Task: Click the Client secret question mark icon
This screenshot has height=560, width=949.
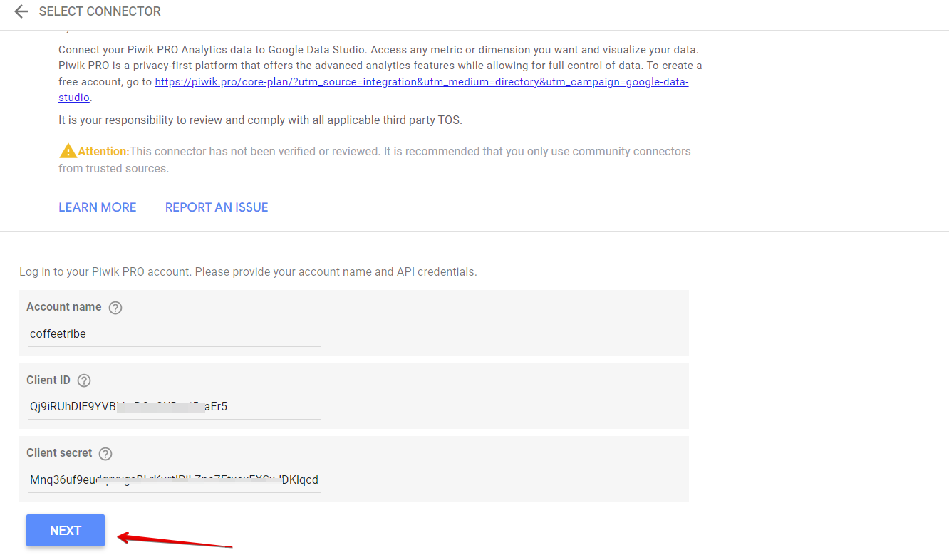Action: click(105, 454)
